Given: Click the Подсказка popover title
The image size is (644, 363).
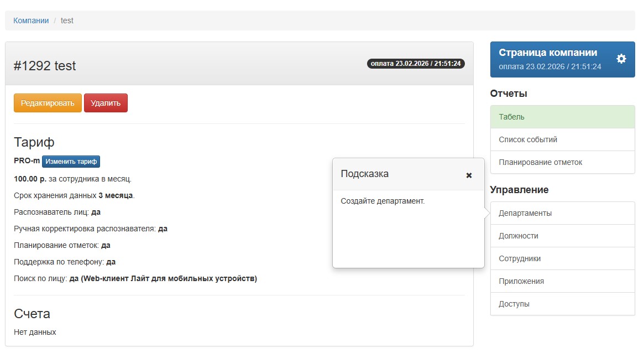Looking at the screenshot, I should coord(365,174).
